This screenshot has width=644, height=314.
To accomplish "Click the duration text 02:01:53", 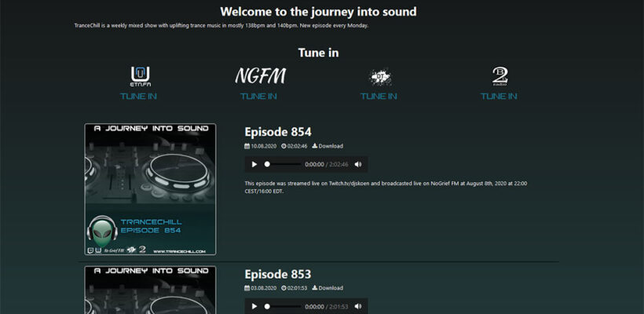I will pyautogui.click(x=297, y=288).
